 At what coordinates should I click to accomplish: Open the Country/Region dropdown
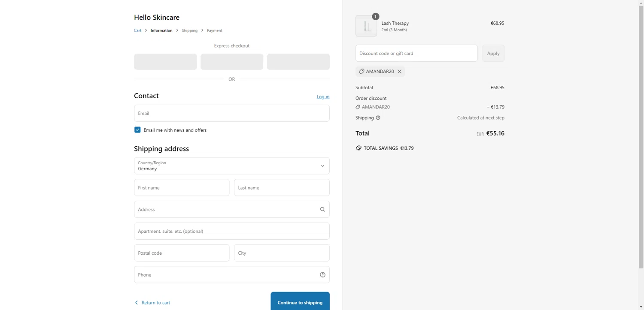click(232, 166)
